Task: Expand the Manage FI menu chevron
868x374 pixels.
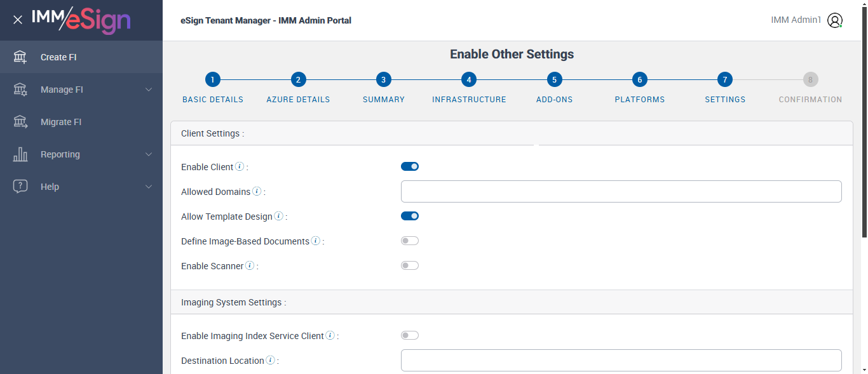Action: pyautogui.click(x=149, y=90)
